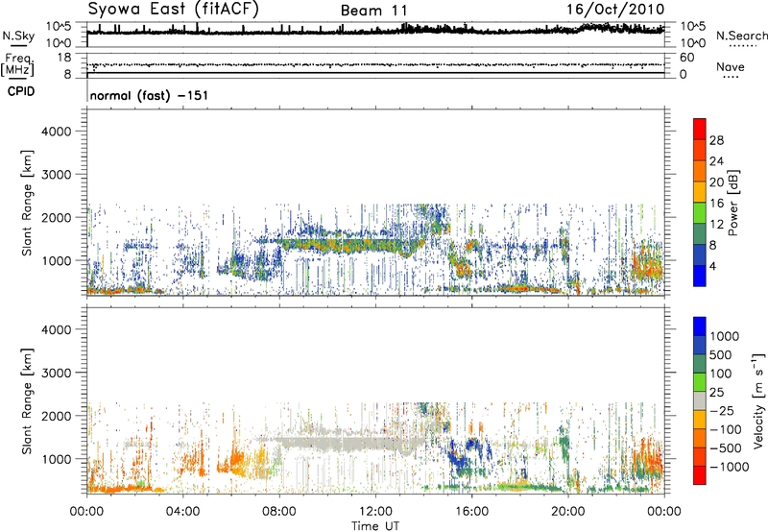The height and width of the screenshot is (532, 768).
Task: Click the "16" tick on the Power scale
Action: click(716, 204)
